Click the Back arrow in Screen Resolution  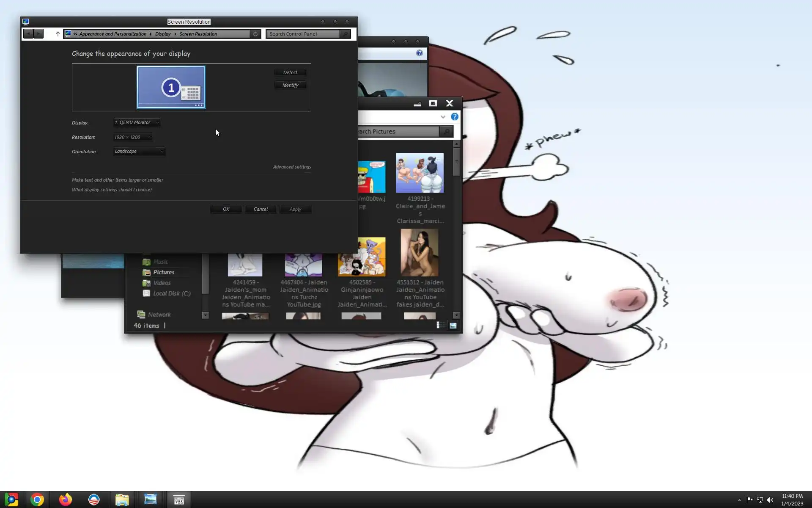click(28, 34)
